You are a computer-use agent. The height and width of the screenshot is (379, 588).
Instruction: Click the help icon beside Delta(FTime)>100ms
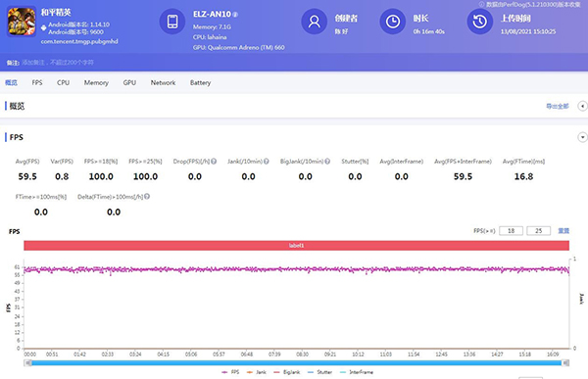point(147,197)
